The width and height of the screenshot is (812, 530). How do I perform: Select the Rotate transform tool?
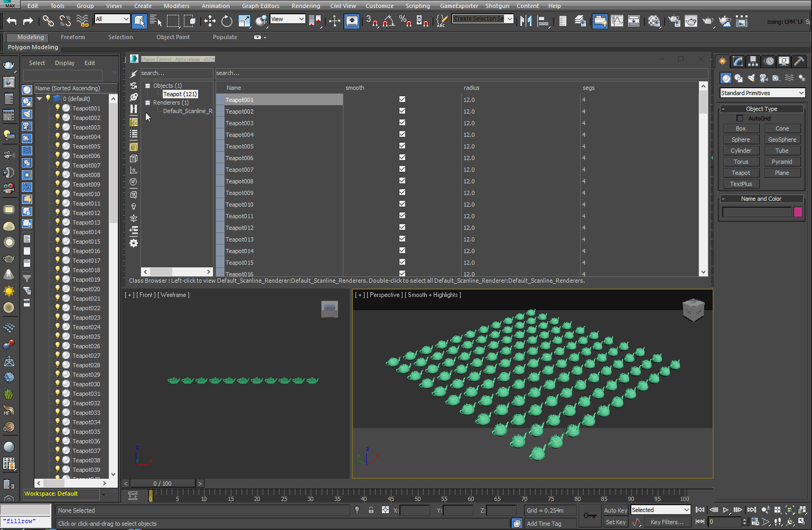(227, 21)
